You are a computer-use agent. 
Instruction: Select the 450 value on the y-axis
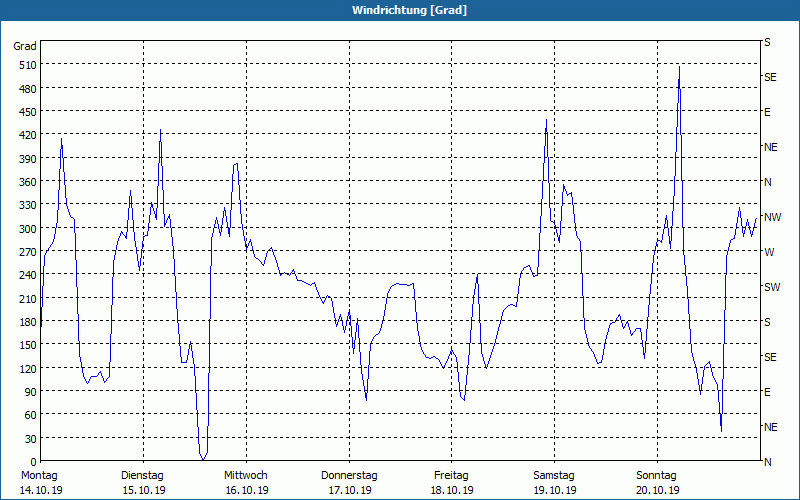pyautogui.click(x=28, y=112)
